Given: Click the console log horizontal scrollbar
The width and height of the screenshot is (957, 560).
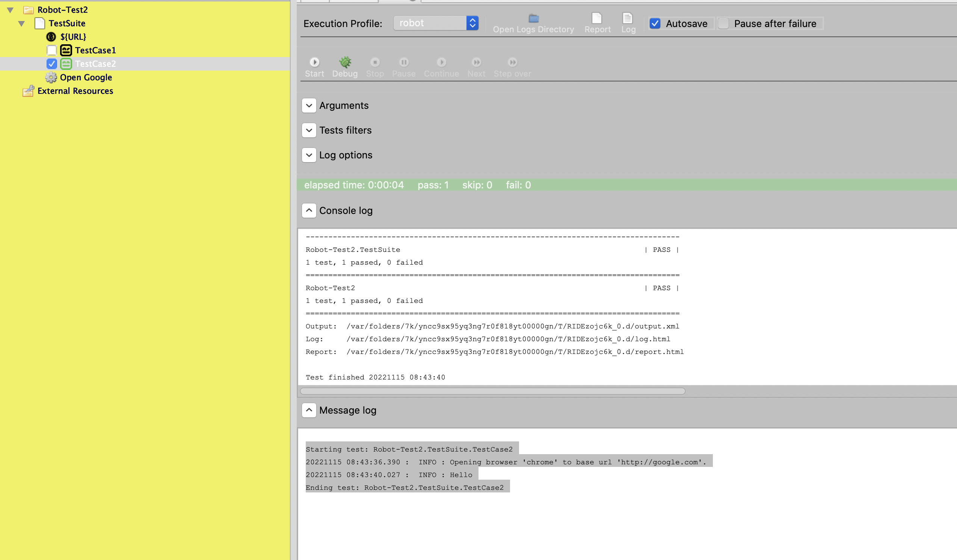Looking at the screenshot, I should 492,391.
